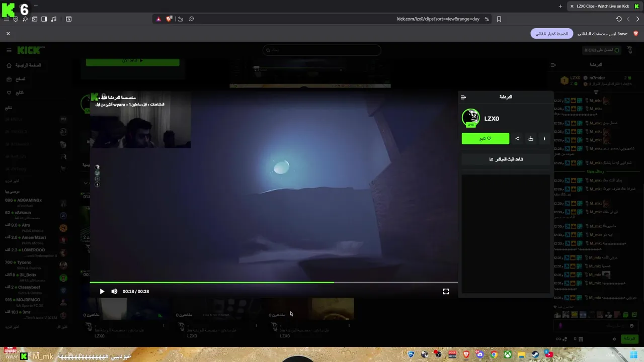Image resolution: width=644 pixels, height=362 pixels.
Task: Reload the page
Action: [x=619, y=19]
